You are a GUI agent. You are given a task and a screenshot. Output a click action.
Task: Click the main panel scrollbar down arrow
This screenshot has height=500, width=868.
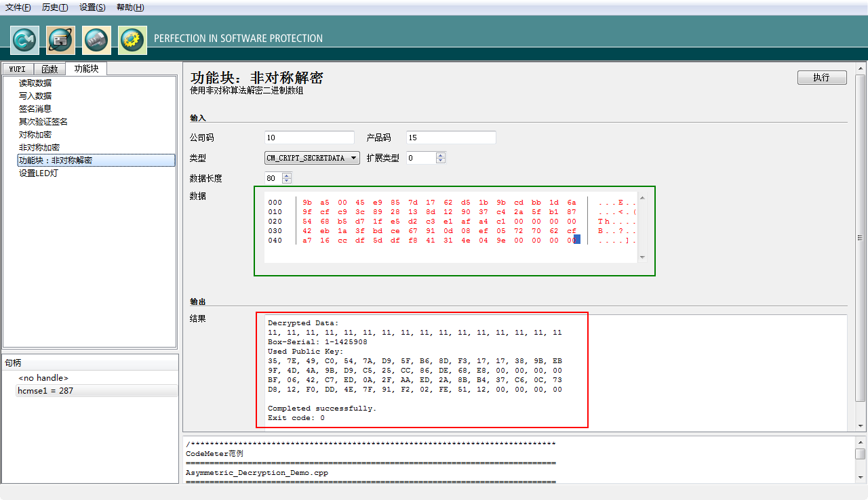861,425
